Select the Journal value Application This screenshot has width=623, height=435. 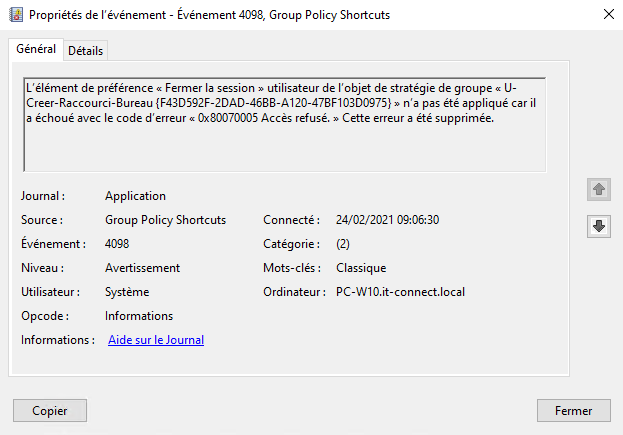tap(135, 196)
